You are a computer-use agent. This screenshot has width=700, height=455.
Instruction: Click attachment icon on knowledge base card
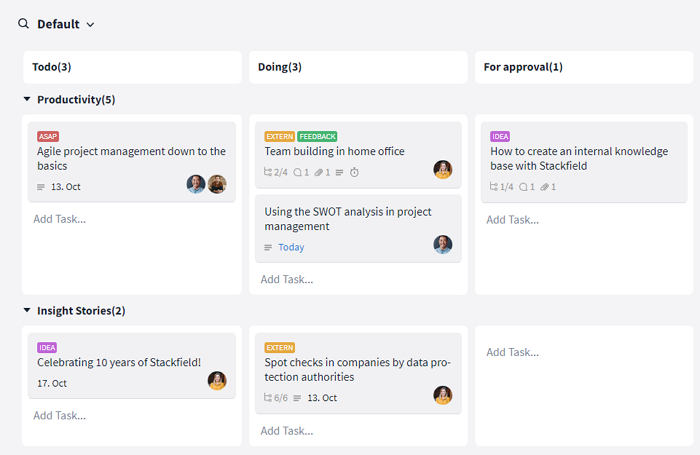[544, 187]
